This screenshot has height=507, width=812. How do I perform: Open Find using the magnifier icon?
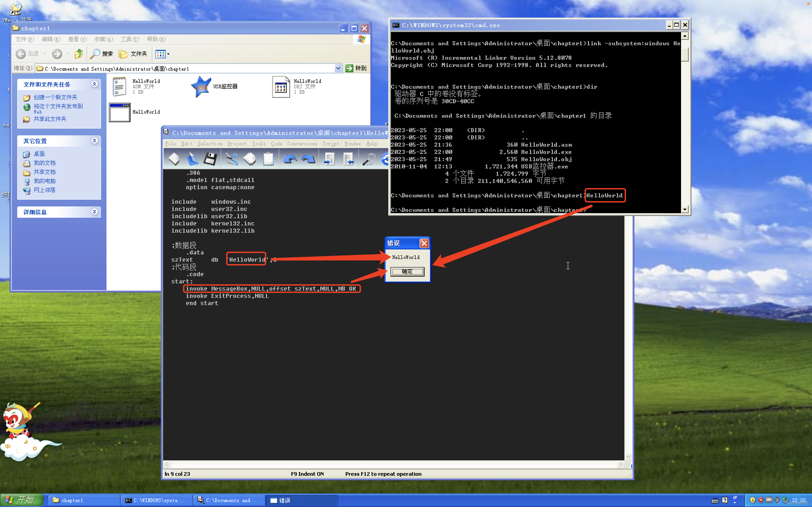coord(369,159)
